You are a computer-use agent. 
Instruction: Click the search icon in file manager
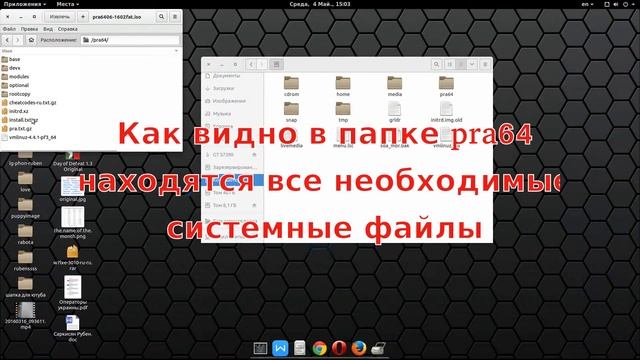click(x=436, y=64)
